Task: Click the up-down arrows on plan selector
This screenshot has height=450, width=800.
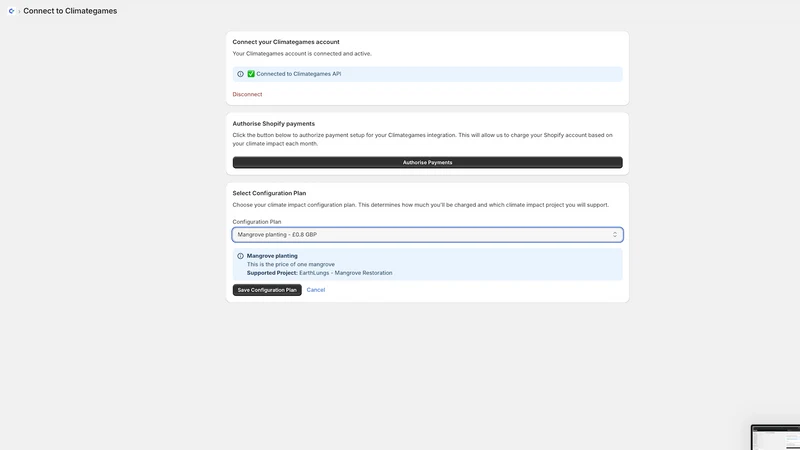Action: point(615,235)
